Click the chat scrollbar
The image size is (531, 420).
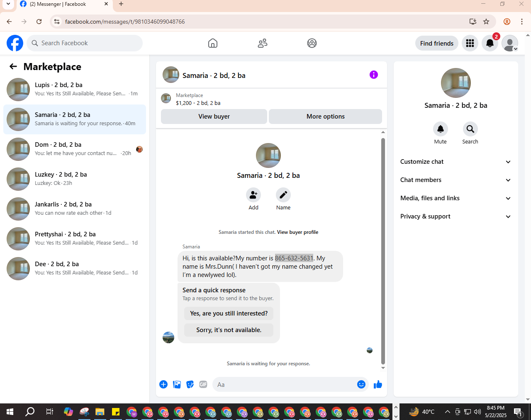click(x=383, y=251)
